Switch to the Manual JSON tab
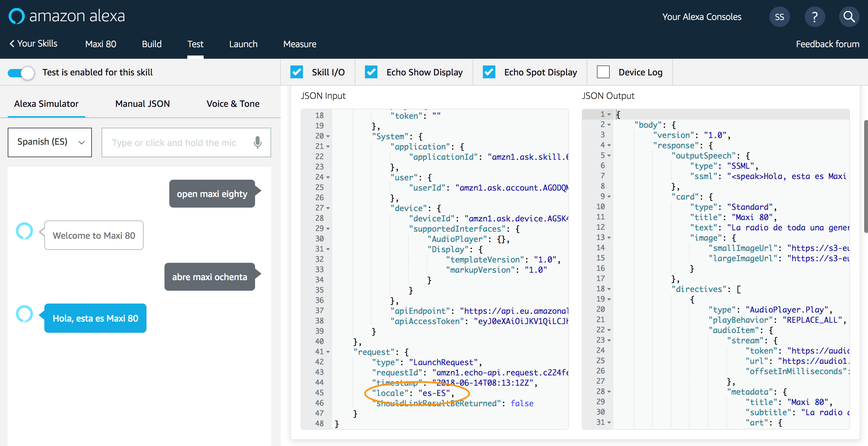The height and width of the screenshot is (446, 868). pos(142,104)
